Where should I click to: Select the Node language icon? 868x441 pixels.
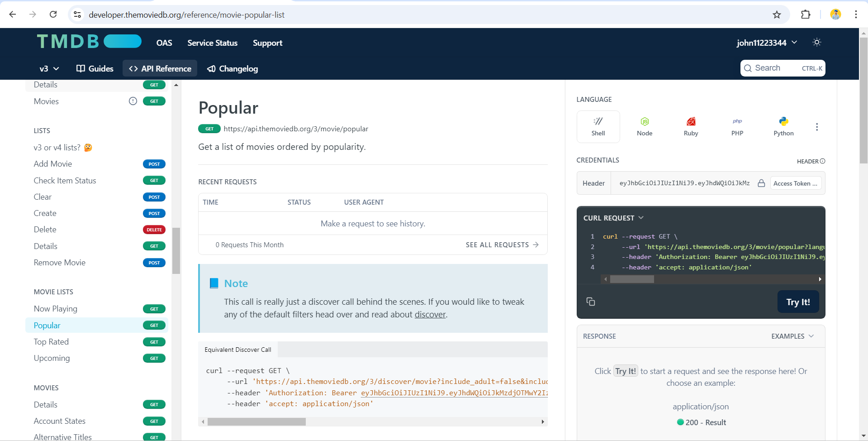[645, 126]
